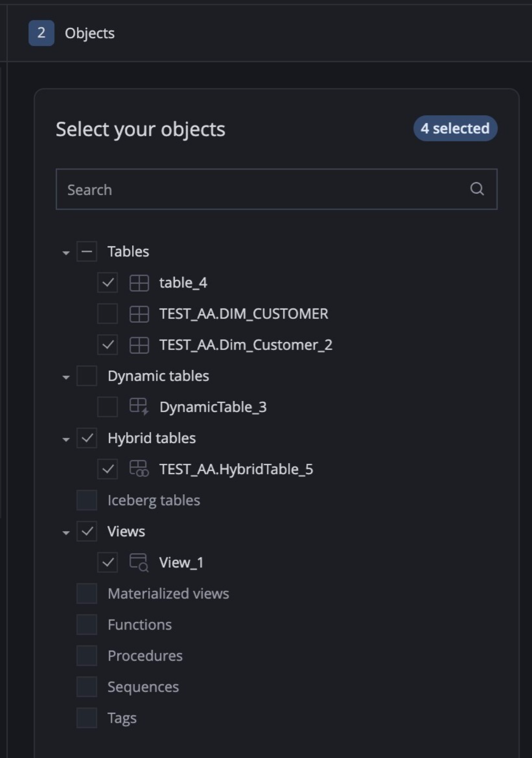Check the Procedures checkbox

87,655
